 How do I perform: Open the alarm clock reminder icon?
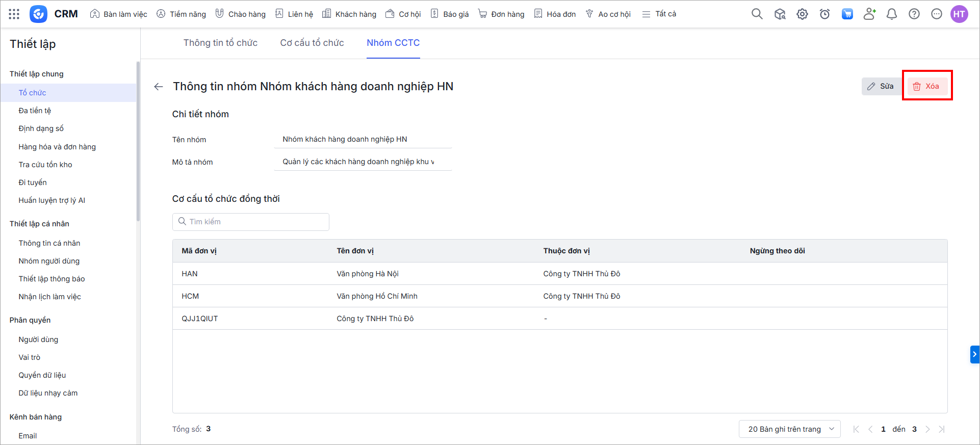click(x=824, y=14)
